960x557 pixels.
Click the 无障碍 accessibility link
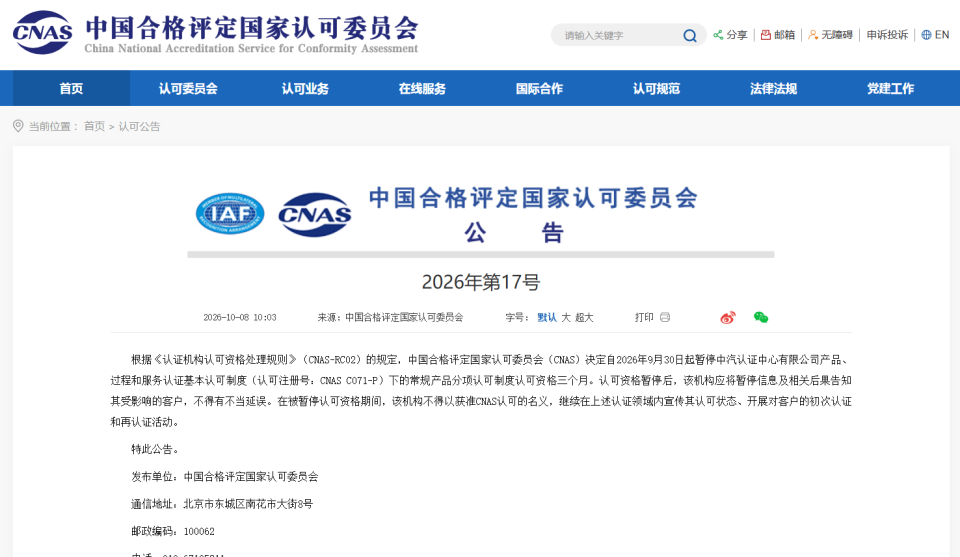click(837, 35)
